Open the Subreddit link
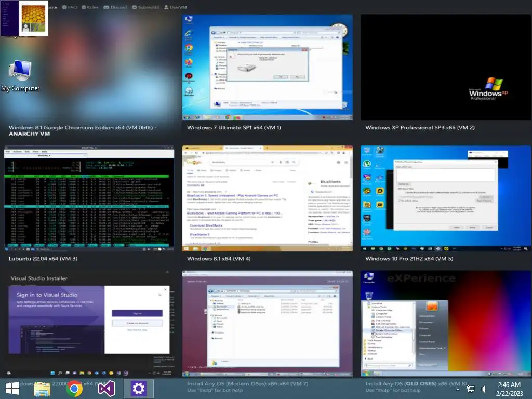 (145, 7)
